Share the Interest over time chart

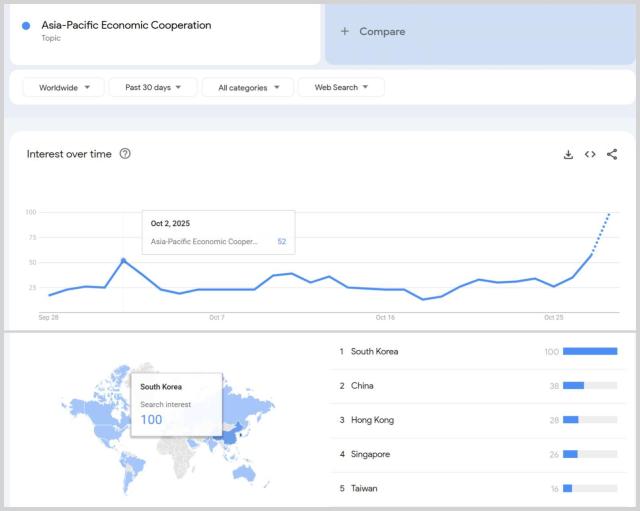coord(612,154)
